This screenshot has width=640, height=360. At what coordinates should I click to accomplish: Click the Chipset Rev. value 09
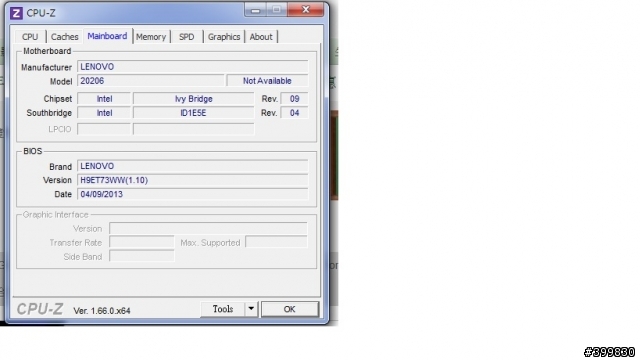click(x=294, y=99)
